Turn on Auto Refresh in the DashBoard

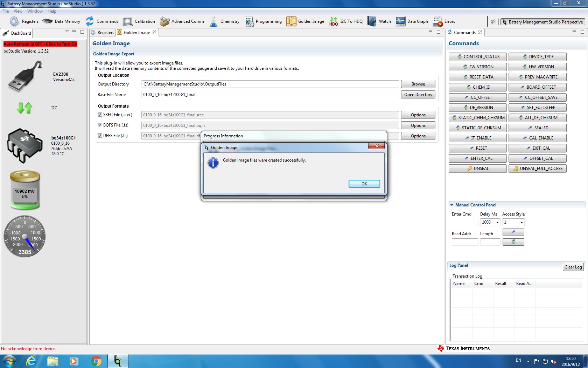click(40, 44)
